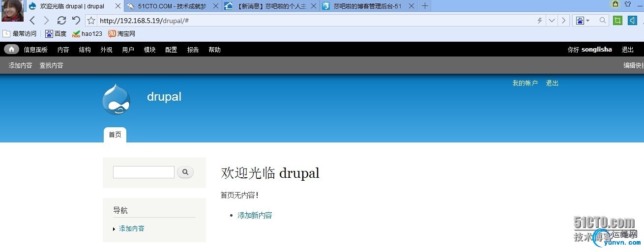Click the magnifier search icon in the browser toolbar
This screenshot has width=644, height=251.
603,21
